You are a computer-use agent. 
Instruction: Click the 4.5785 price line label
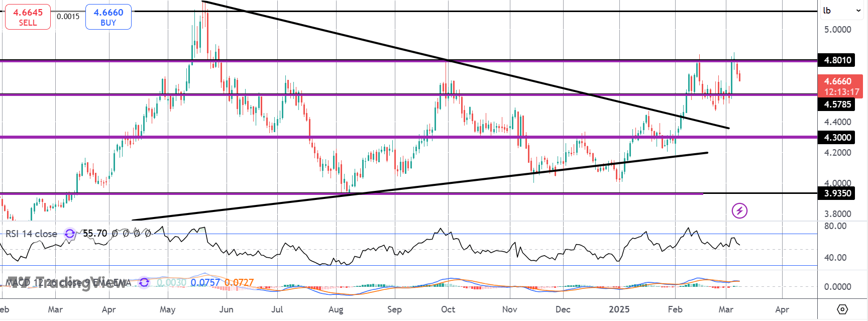coord(837,104)
